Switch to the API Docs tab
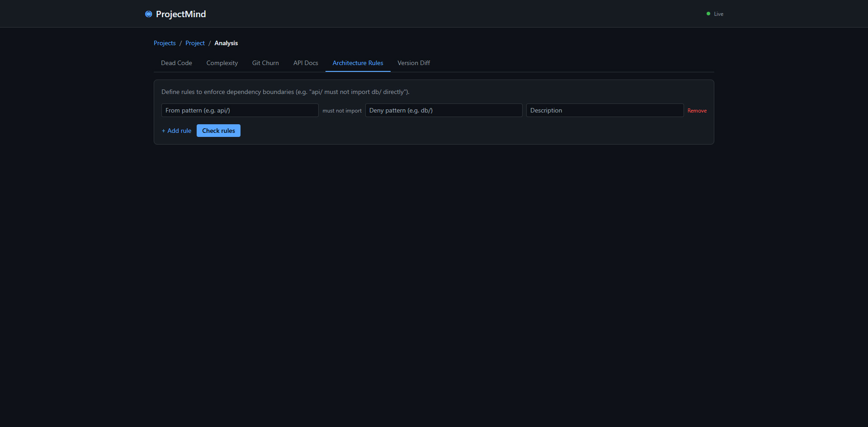 (x=306, y=63)
